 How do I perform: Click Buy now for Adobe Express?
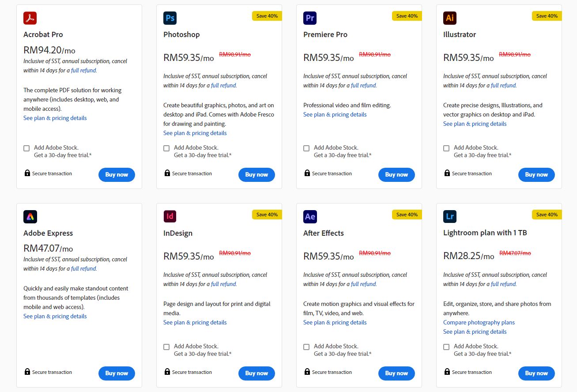point(117,373)
